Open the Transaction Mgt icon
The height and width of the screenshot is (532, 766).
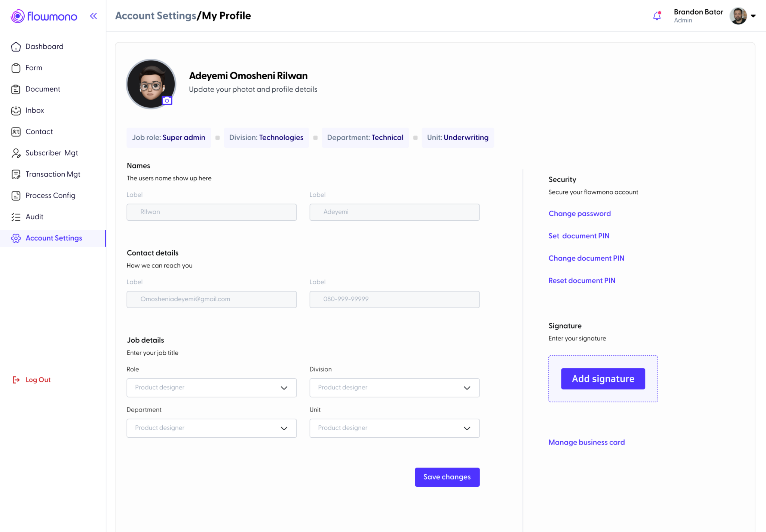coord(16,174)
